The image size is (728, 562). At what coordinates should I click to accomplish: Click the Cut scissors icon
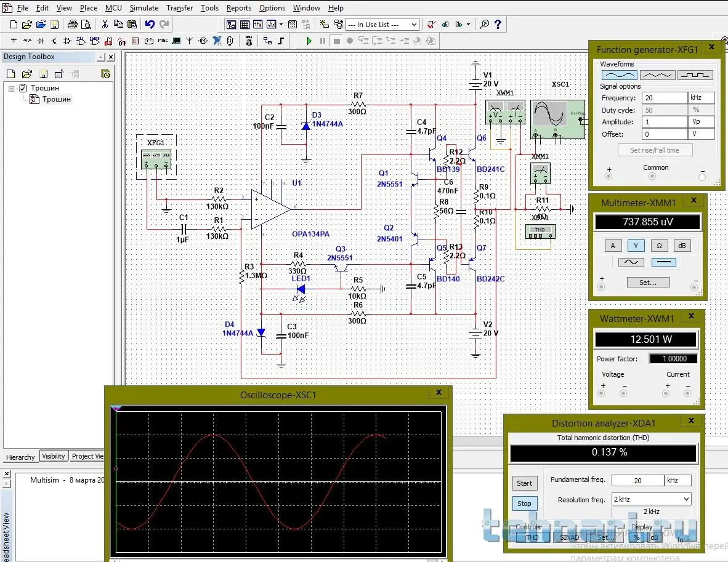pyautogui.click(x=105, y=25)
